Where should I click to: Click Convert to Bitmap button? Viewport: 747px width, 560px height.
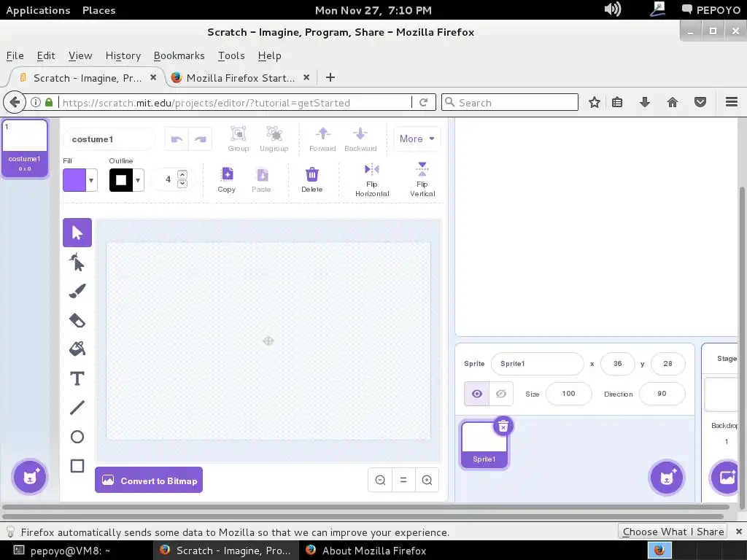(149, 480)
